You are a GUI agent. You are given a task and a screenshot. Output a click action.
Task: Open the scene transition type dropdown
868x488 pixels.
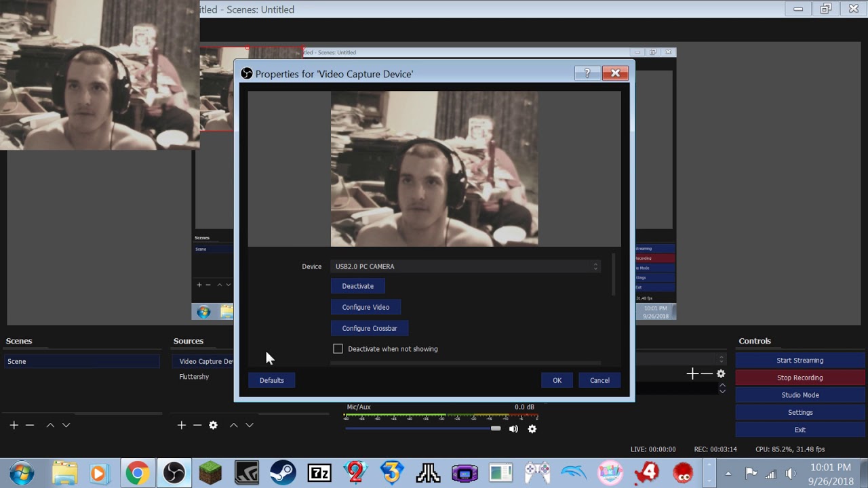point(680,359)
